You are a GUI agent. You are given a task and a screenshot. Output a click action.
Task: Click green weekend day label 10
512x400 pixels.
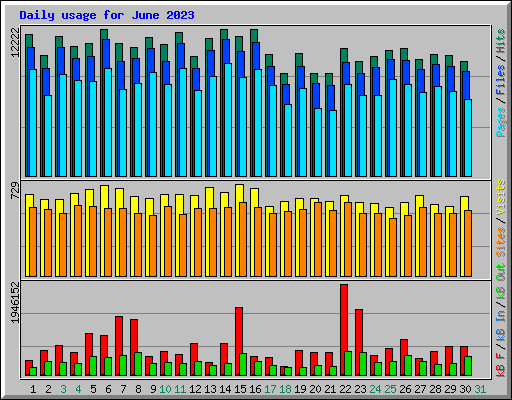165,389
